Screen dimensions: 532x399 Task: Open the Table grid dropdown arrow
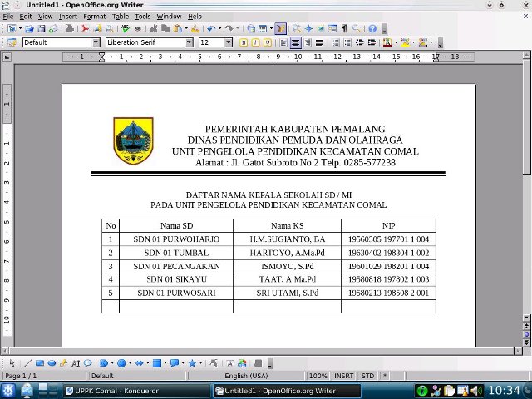pyautogui.click(x=271, y=29)
